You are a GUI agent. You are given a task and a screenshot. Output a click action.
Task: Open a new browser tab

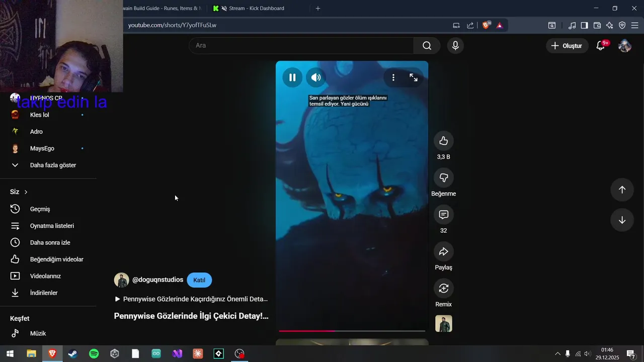click(317, 8)
